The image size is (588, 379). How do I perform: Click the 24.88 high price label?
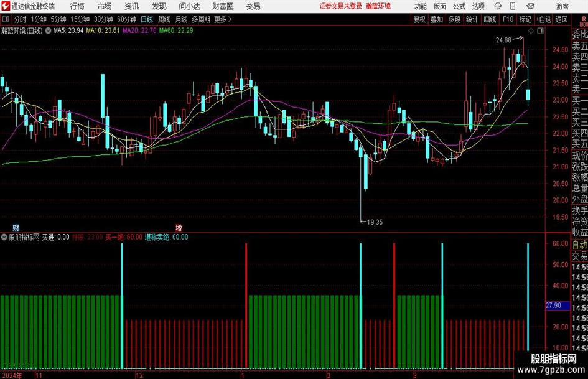(x=503, y=40)
